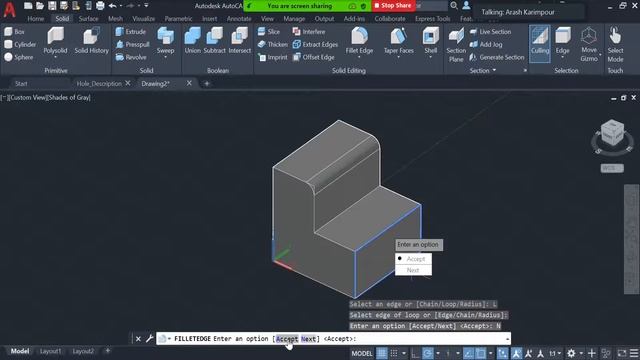Open the workspace switching gear
The height and width of the screenshot is (360, 640).
click(571, 353)
